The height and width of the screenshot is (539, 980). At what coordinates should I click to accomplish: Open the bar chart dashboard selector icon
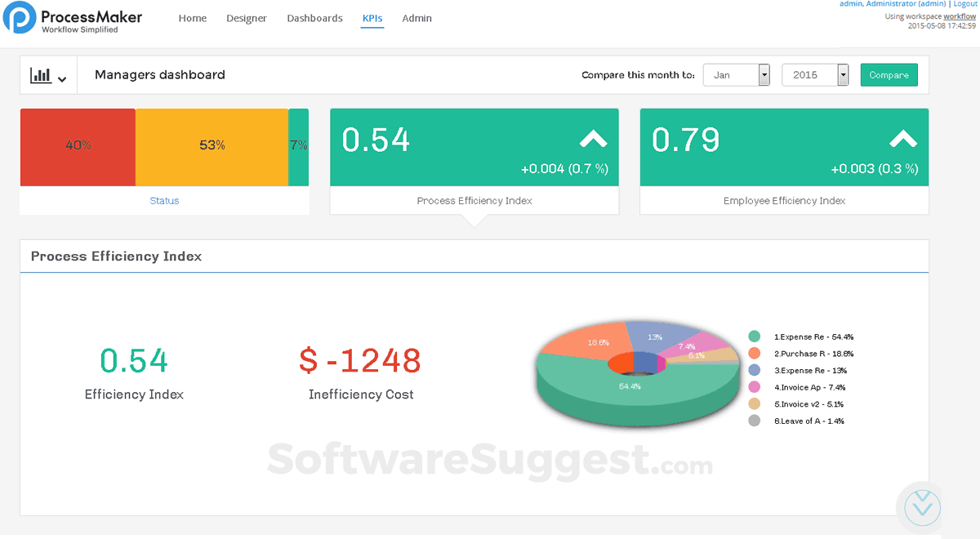[x=39, y=74]
